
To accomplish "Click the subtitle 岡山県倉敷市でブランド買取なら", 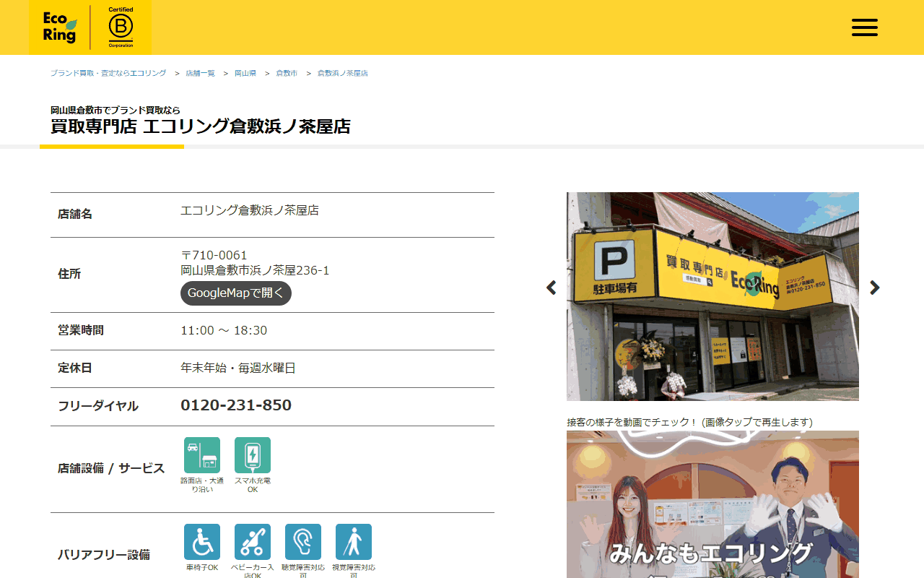I will point(115,110).
